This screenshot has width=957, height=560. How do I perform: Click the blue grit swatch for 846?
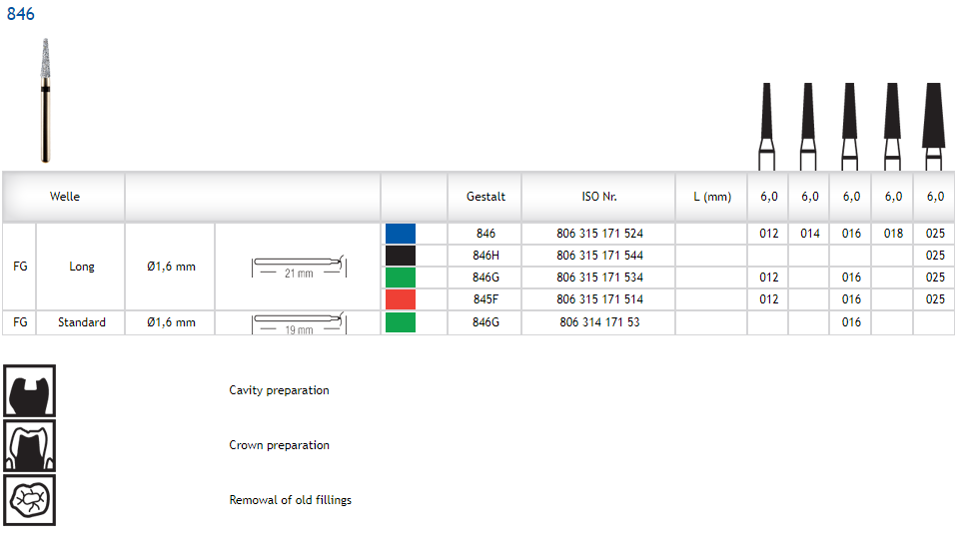pos(400,234)
